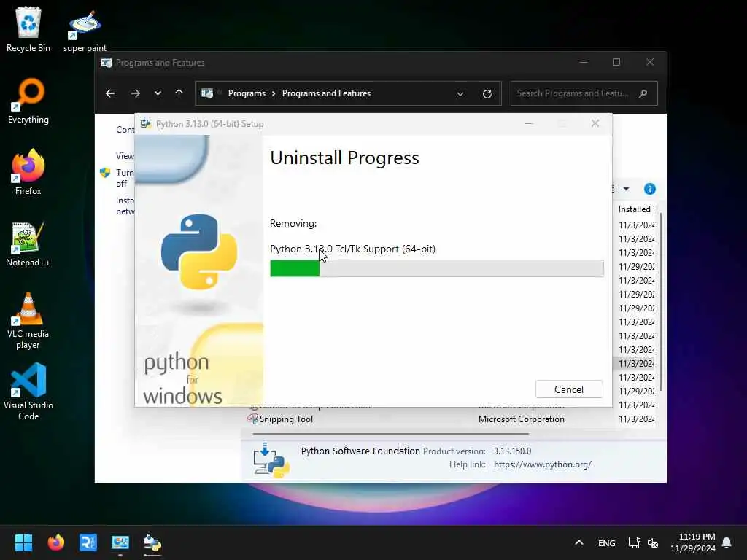
Task: Refresh the Programs and Features window
Action: click(x=487, y=94)
